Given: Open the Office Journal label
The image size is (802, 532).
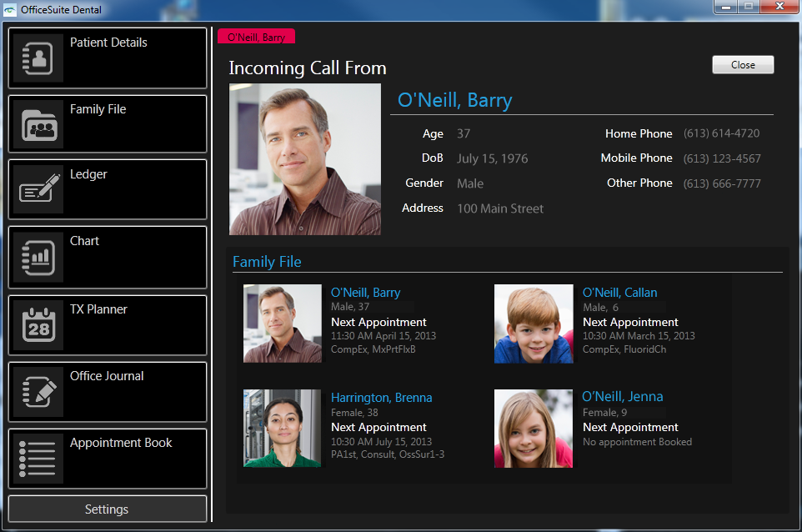Looking at the screenshot, I should (107, 376).
